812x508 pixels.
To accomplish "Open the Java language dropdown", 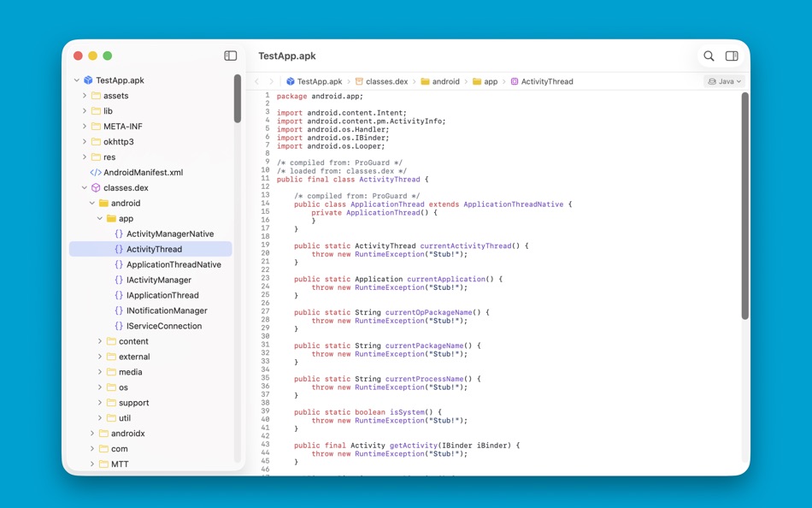I will coord(725,81).
